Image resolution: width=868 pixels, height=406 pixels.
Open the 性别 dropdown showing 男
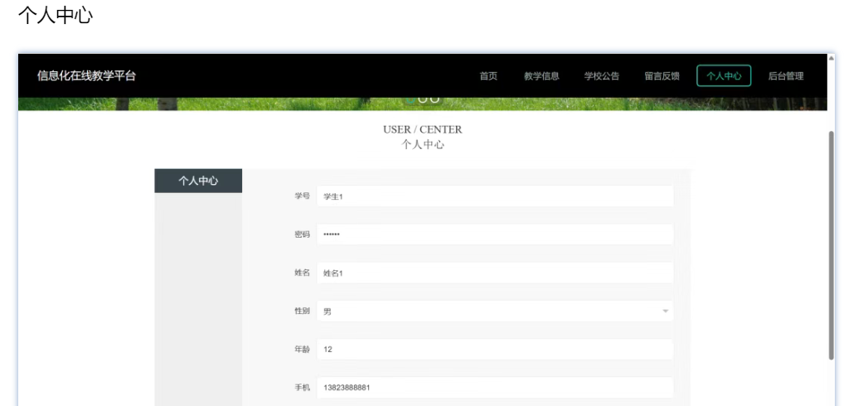coord(495,312)
